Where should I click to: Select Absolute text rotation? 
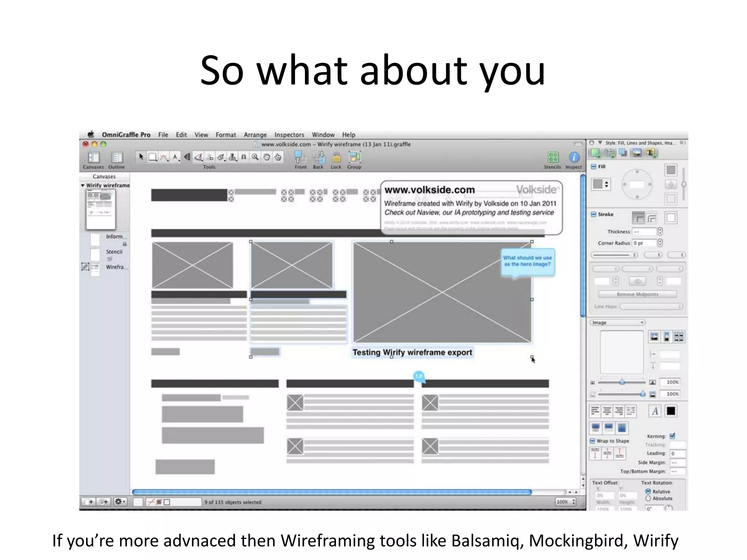[648, 498]
